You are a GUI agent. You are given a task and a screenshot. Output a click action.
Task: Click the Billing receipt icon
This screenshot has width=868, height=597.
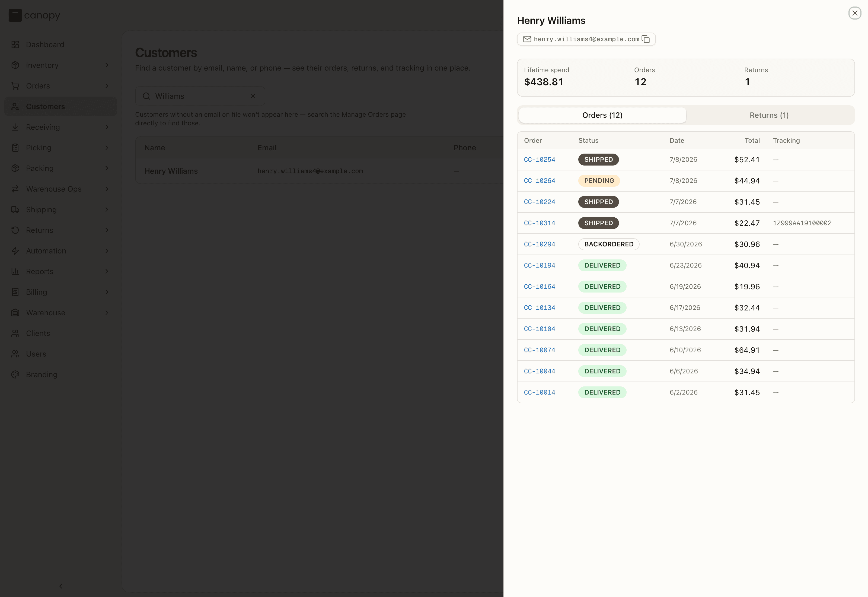(x=15, y=292)
